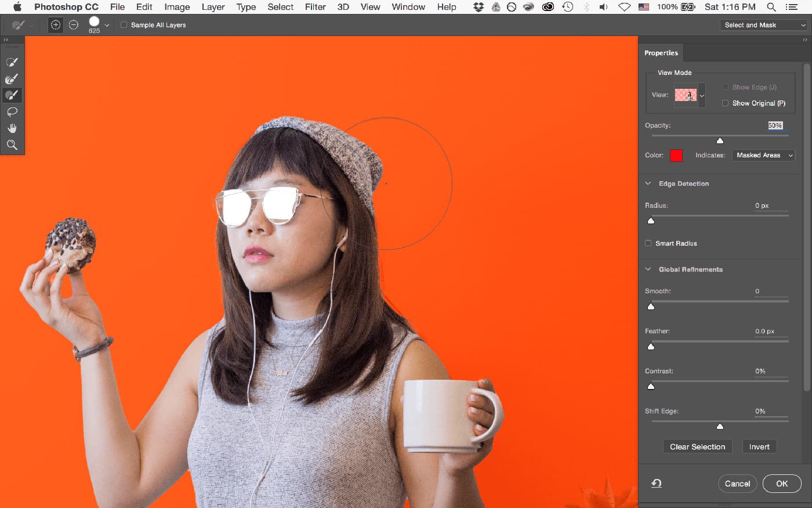Select the Refine Edge Brush tool
The height and width of the screenshot is (508, 812).
pos(12,79)
